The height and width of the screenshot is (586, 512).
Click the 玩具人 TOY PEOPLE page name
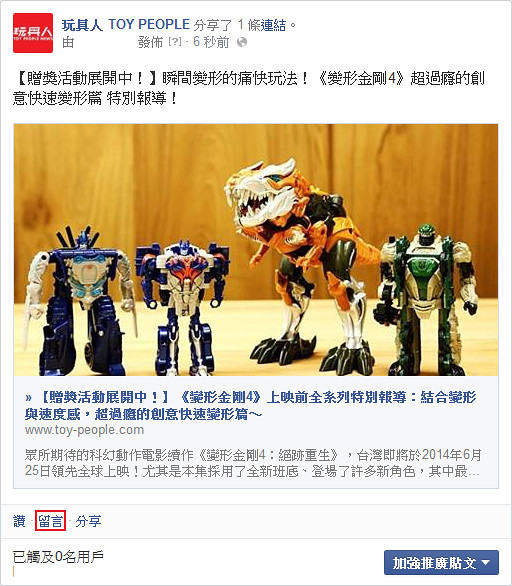[x=126, y=25]
